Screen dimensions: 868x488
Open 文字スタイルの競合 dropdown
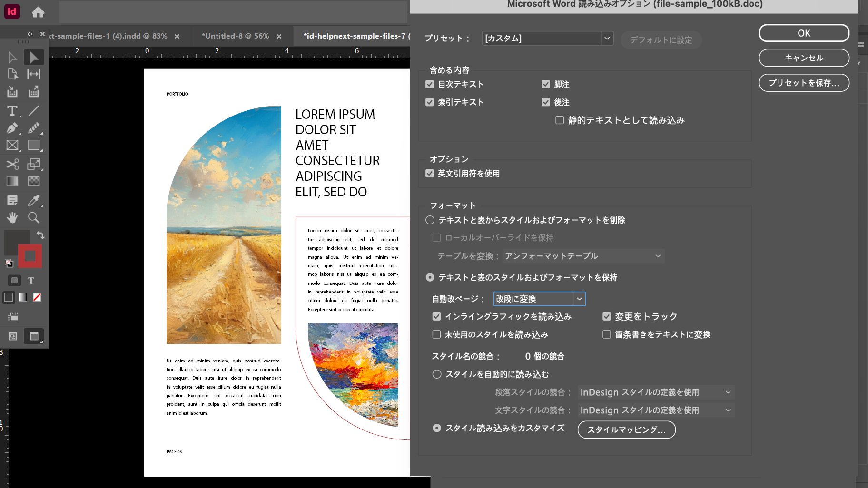(656, 410)
